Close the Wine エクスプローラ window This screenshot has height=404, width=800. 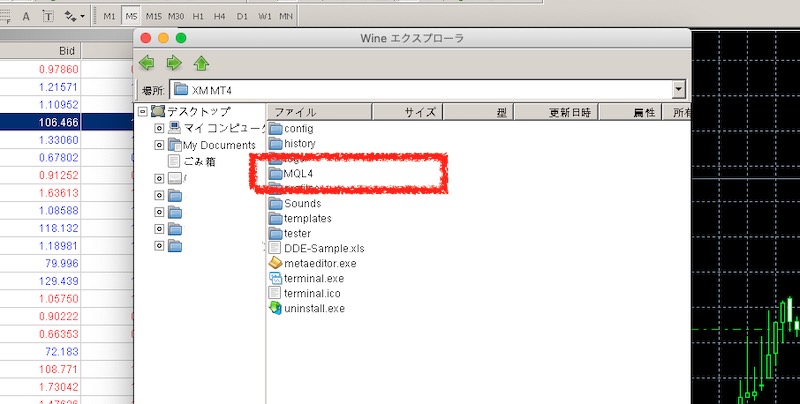pyautogui.click(x=145, y=38)
